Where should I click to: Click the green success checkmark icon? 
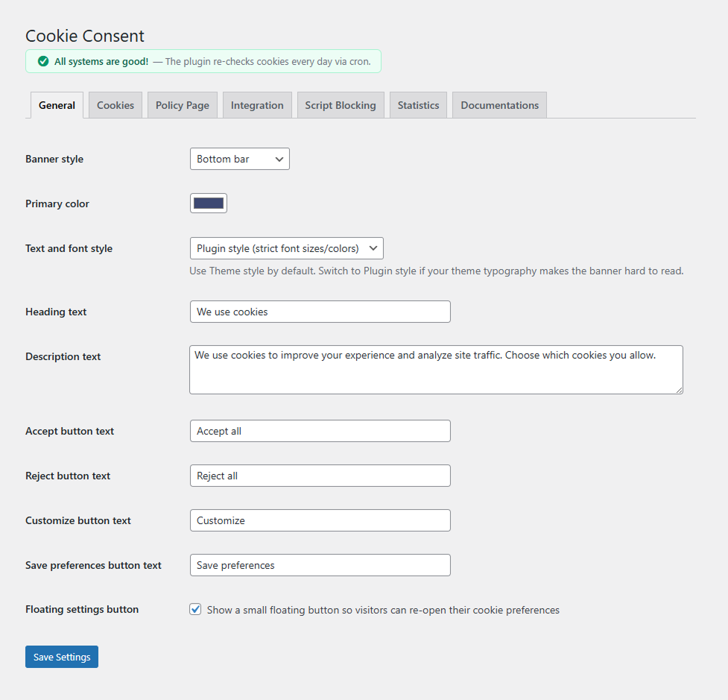[43, 61]
